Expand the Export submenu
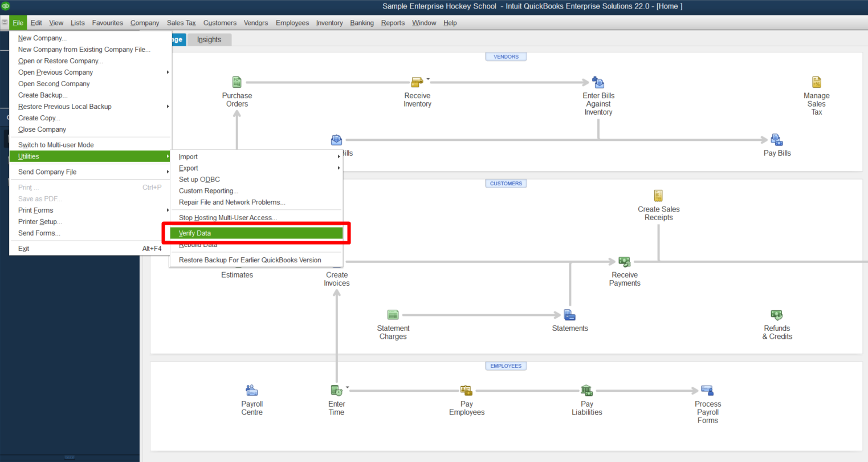This screenshot has height=462, width=868. point(339,168)
